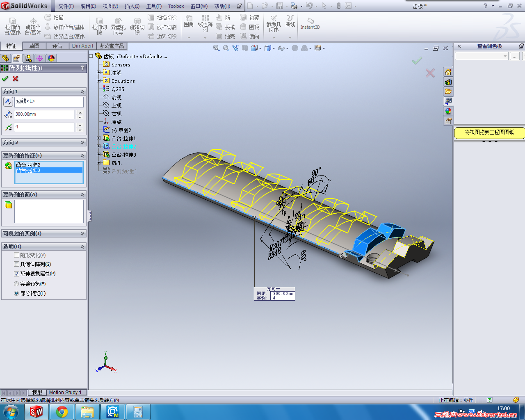
Task: Open the SolidWorks Resources home icon in the task pane
Action: point(448,72)
